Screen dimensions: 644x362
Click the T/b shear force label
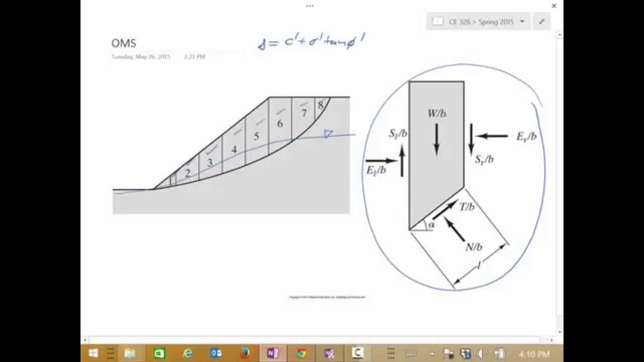pyautogui.click(x=467, y=207)
